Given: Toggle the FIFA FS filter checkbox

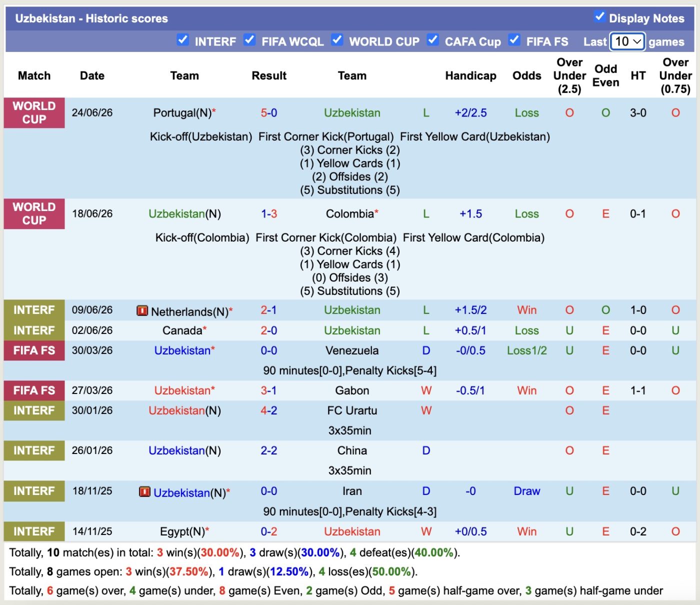Looking at the screenshot, I should 514,40.
